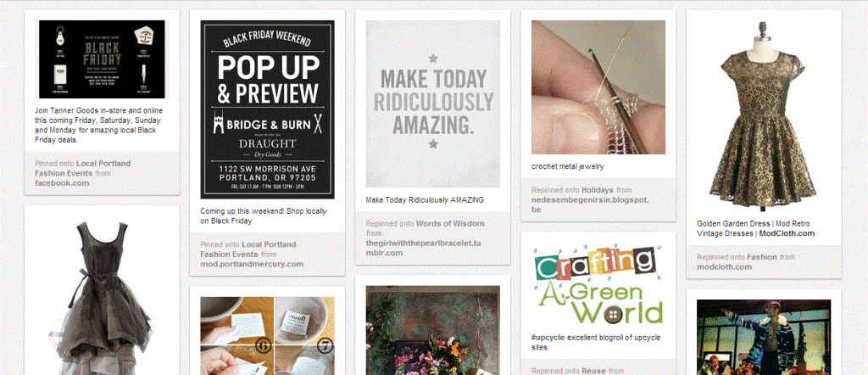Open the Crafting A Green World logo pin
The width and height of the screenshot is (868, 375).
pyautogui.click(x=598, y=285)
